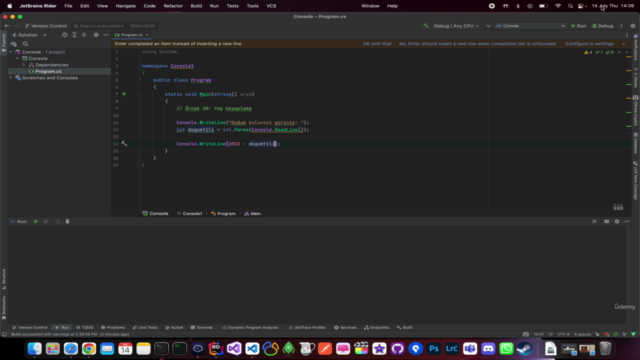Open the Unit Tests tool window
Screen dimensions: 640x360
(145, 327)
